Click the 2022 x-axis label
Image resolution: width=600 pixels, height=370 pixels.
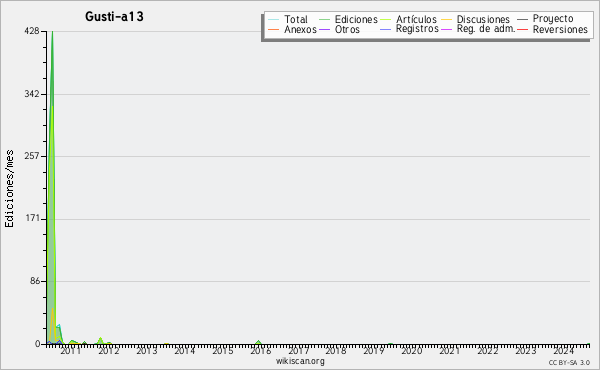point(487,350)
